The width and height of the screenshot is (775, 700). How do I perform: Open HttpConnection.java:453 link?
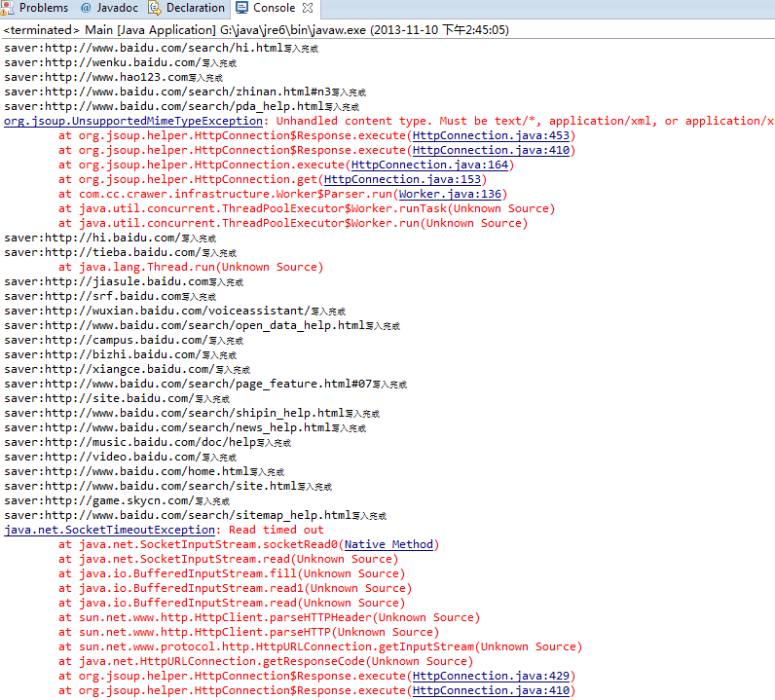click(x=491, y=135)
